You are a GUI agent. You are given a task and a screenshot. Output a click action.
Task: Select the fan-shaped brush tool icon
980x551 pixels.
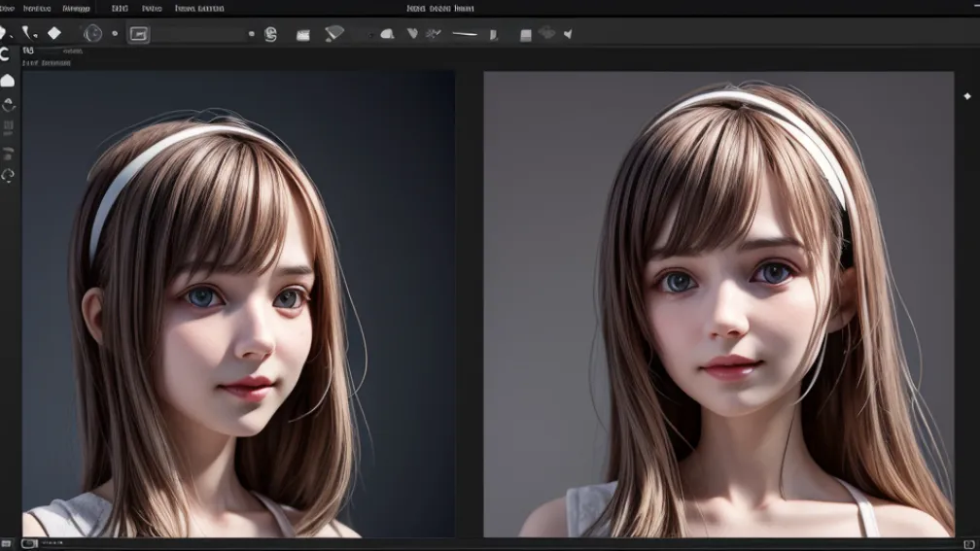tap(334, 33)
